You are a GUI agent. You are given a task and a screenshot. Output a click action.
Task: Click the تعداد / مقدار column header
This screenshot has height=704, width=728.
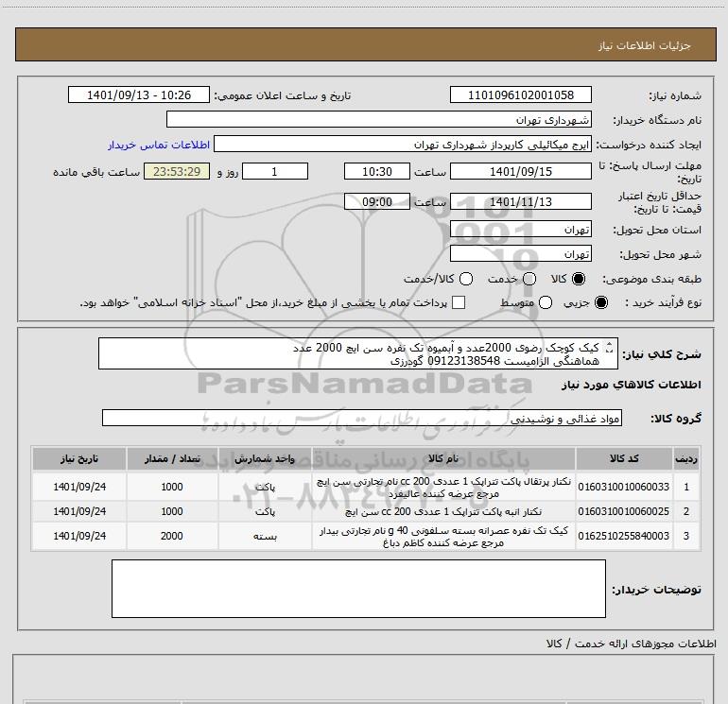point(172,459)
